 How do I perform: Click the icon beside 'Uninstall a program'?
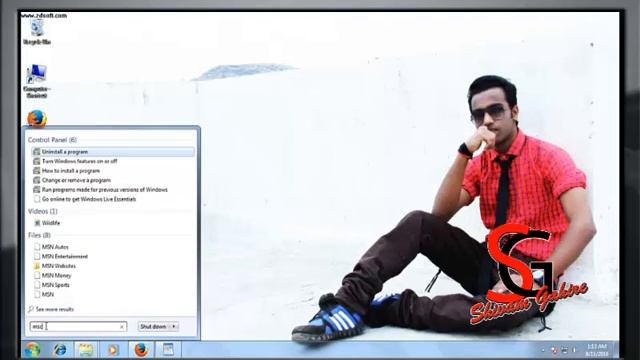pyautogui.click(x=37, y=151)
